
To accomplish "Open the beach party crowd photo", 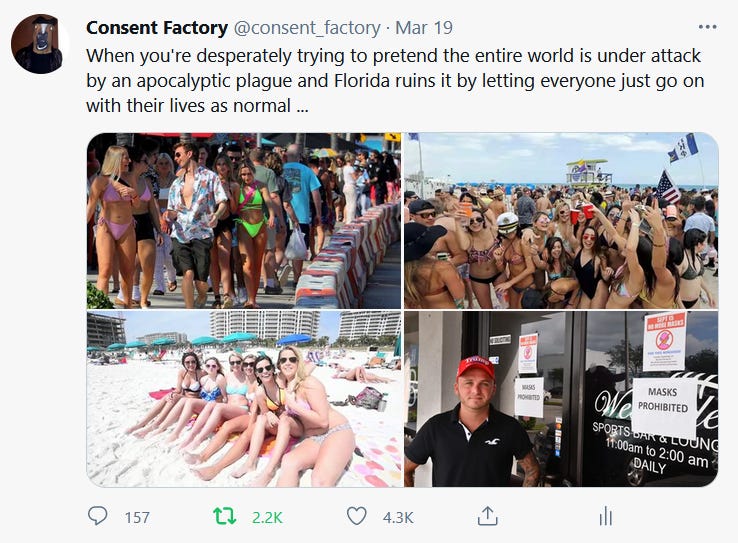I will pyautogui.click(x=561, y=221).
